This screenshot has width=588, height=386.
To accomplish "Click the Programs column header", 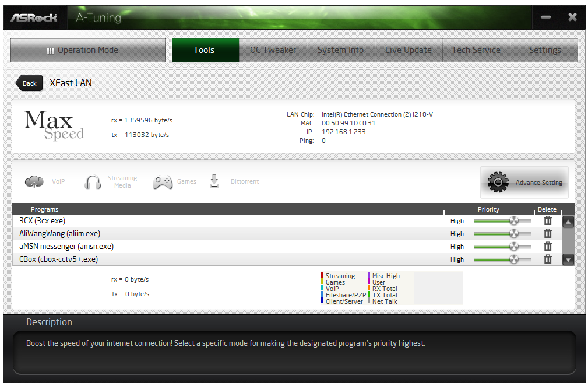I will (44, 209).
